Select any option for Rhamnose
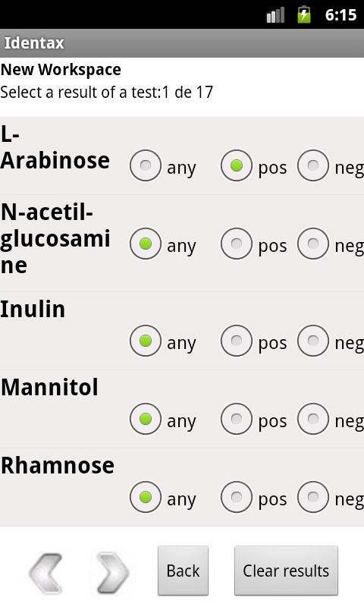Image resolution: width=364 pixels, height=607 pixels. (146, 497)
